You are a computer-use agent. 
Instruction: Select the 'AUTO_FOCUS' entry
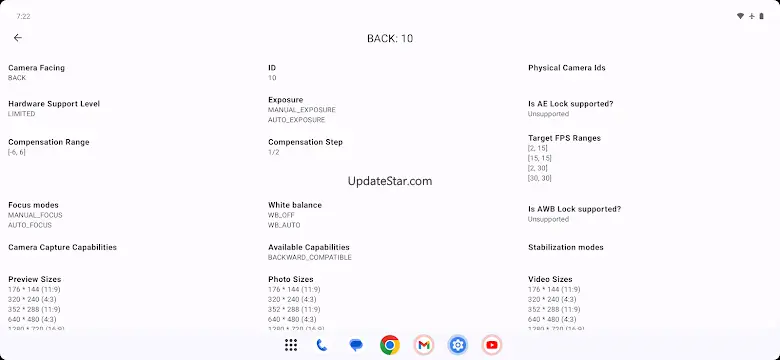(x=30, y=225)
